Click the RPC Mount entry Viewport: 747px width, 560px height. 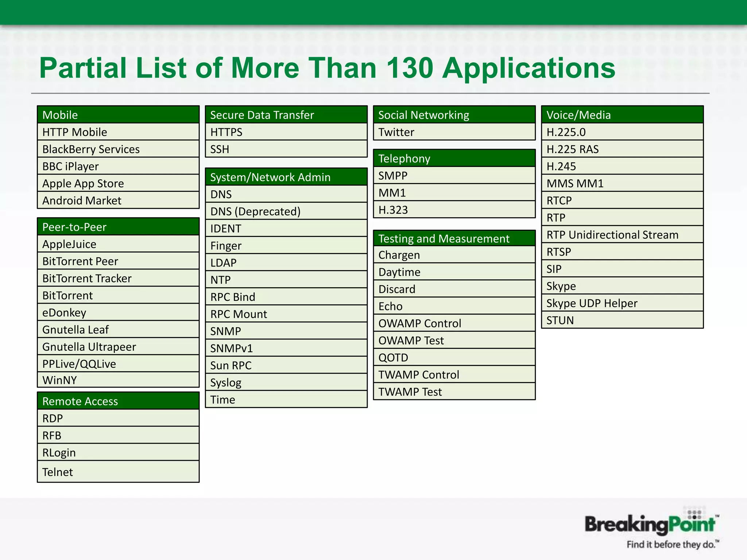point(286,314)
